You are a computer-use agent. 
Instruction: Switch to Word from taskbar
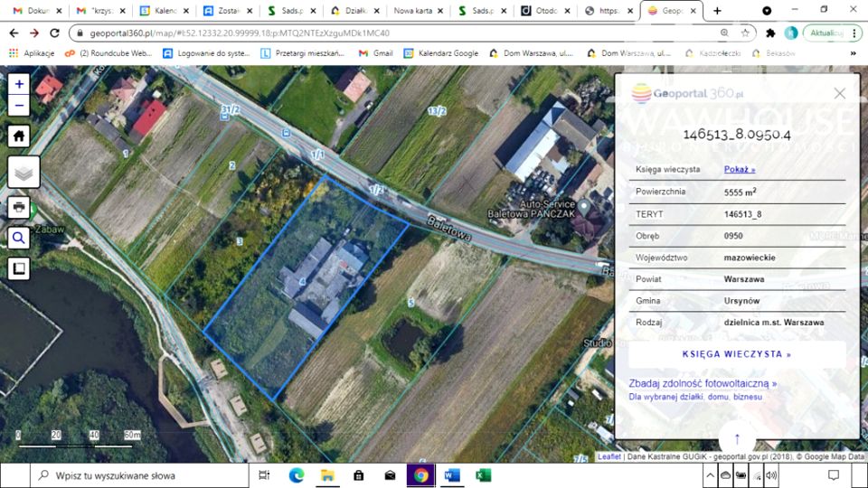tap(452, 475)
